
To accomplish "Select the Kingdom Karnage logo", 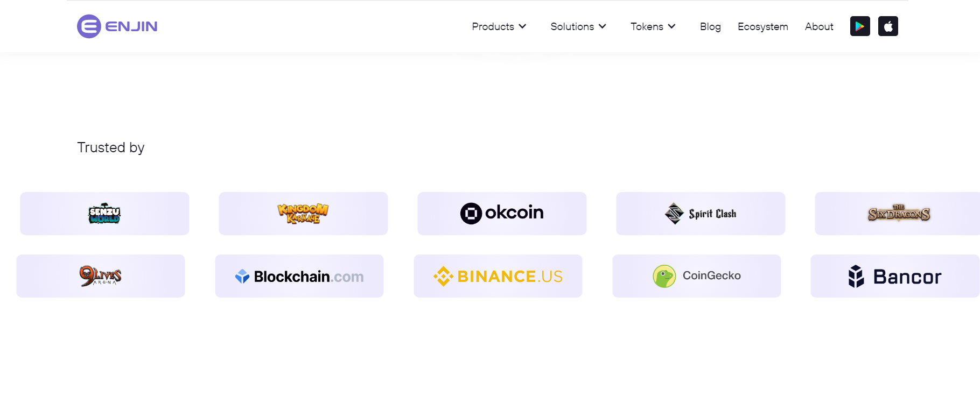I will tap(303, 213).
